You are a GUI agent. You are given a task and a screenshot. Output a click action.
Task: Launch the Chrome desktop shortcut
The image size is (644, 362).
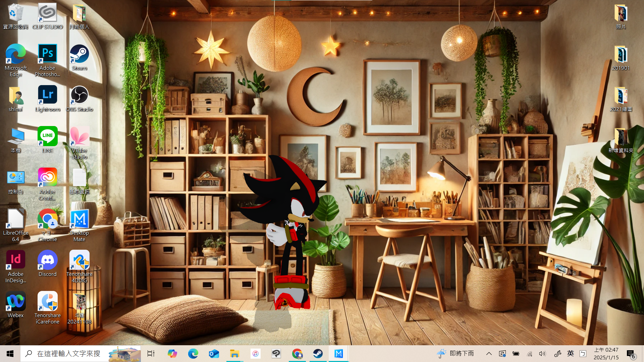[47, 225]
